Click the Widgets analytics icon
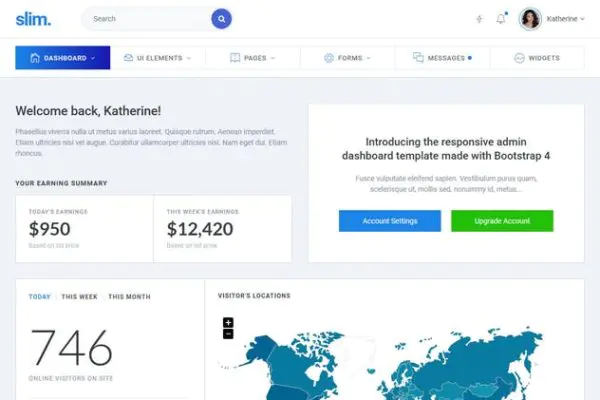 click(x=519, y=58)
